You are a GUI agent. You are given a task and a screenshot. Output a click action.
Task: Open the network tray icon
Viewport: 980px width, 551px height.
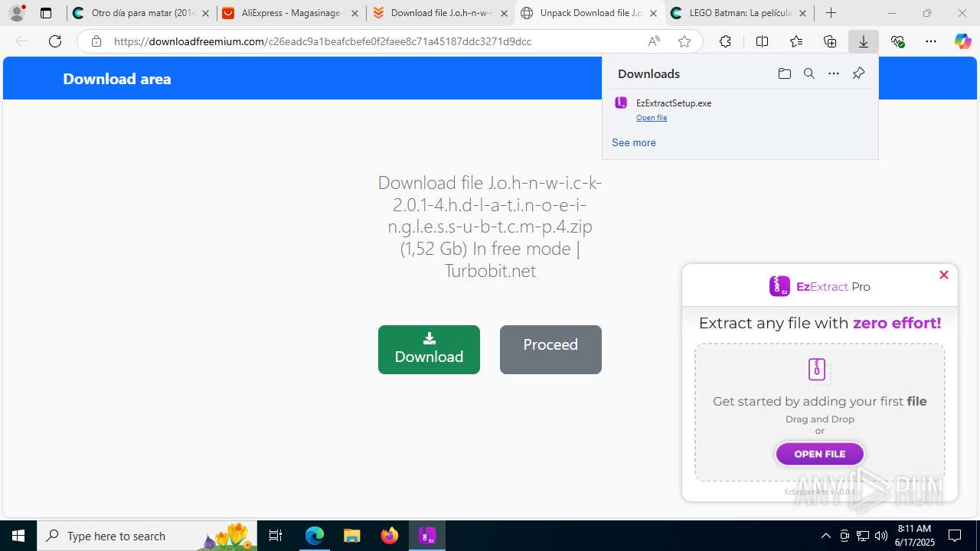(863, 536)
